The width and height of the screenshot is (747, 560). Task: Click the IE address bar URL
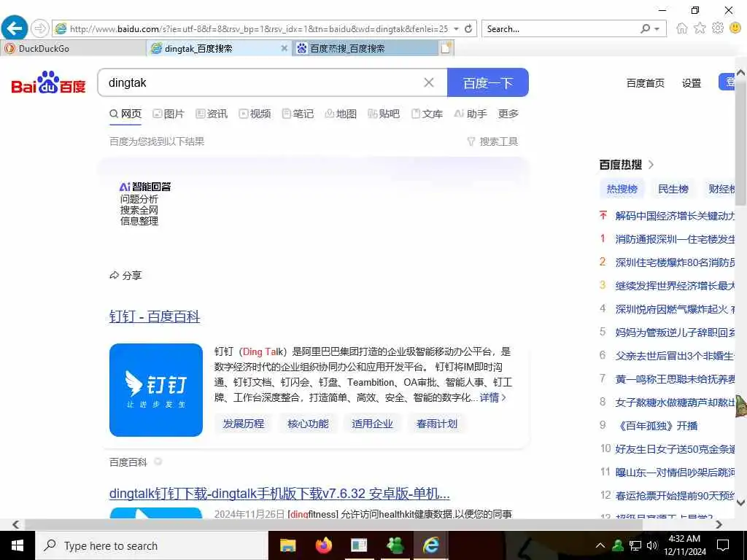click(x=259, y=28)
